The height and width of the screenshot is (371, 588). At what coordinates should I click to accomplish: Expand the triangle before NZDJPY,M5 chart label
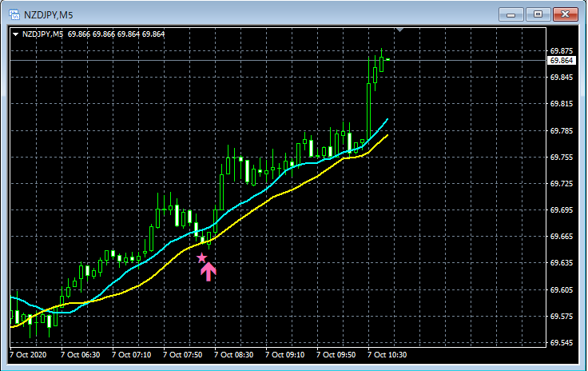tap(15, 34)
